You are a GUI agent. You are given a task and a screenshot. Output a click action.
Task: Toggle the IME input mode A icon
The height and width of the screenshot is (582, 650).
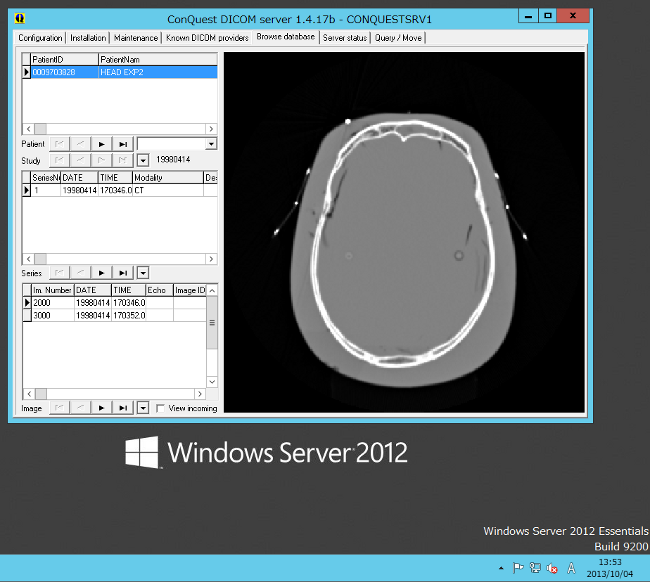coord(571,568)
